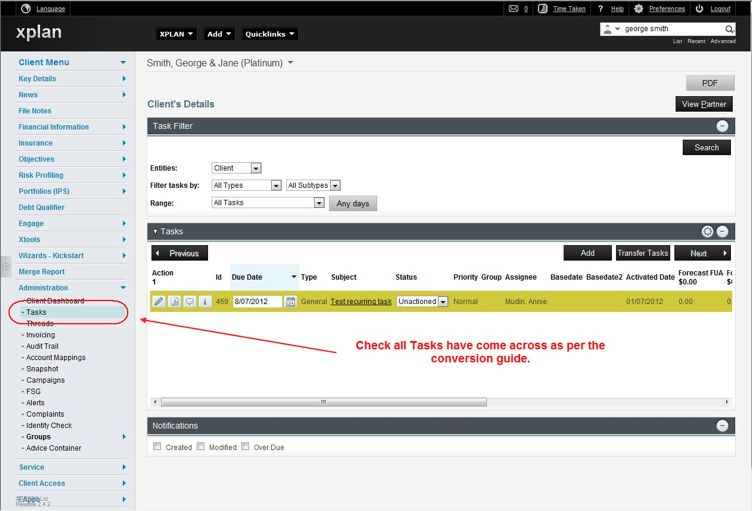Go to Previous tasks page
This screenshot has width=752, height=511.
tap(179, 253)
